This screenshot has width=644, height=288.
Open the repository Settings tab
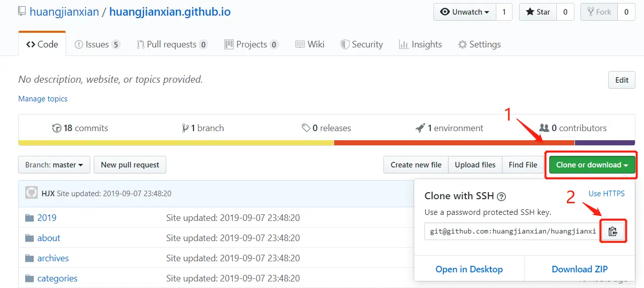coord(479,44)
